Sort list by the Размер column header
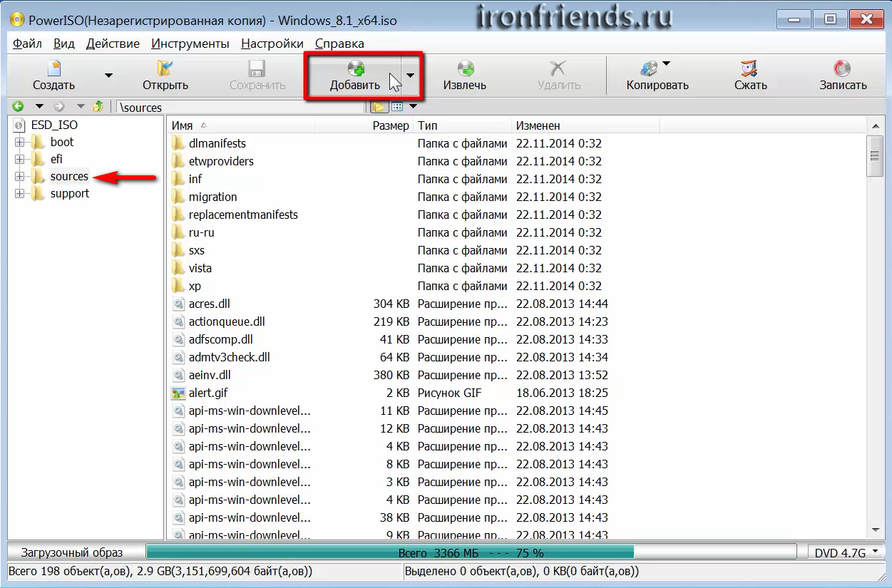This screenshot has width=892, height=588. click(390, 125)
